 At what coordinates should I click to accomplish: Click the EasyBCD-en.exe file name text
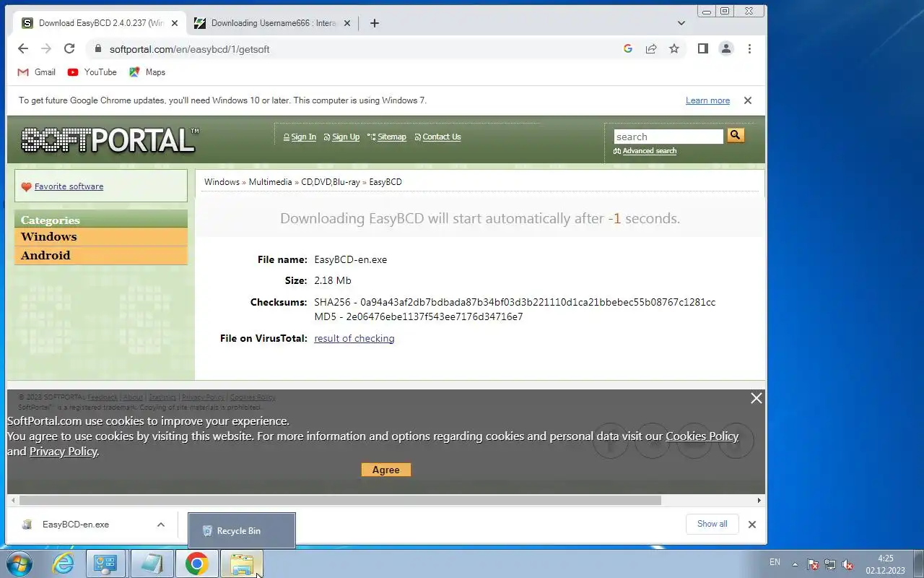(350, 259)
